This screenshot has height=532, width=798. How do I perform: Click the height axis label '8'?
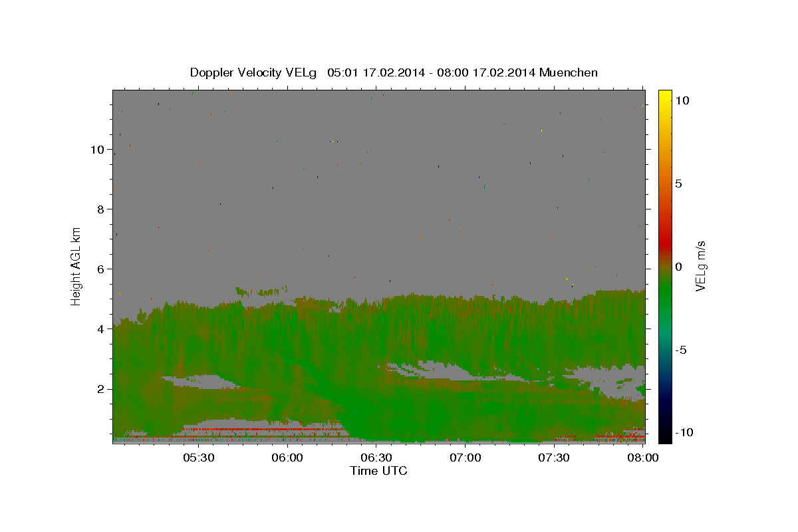click(x=100, y=209)
